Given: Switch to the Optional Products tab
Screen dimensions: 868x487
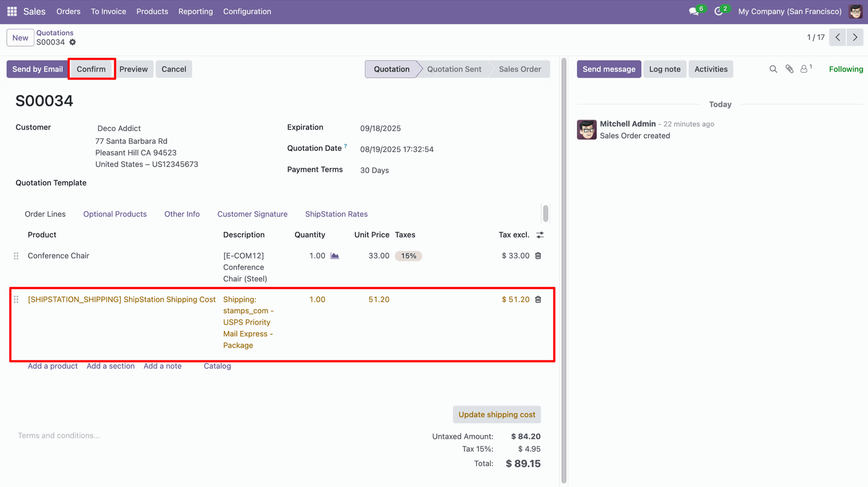Looking at the screenshot, I should [x=115, y=214].
